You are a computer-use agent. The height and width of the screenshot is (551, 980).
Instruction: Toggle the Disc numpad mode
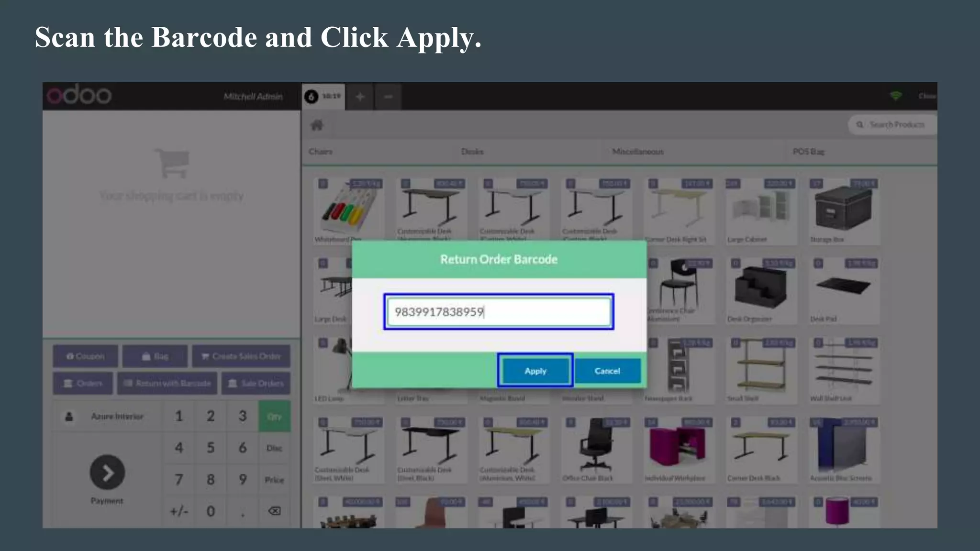click(274, 448)
